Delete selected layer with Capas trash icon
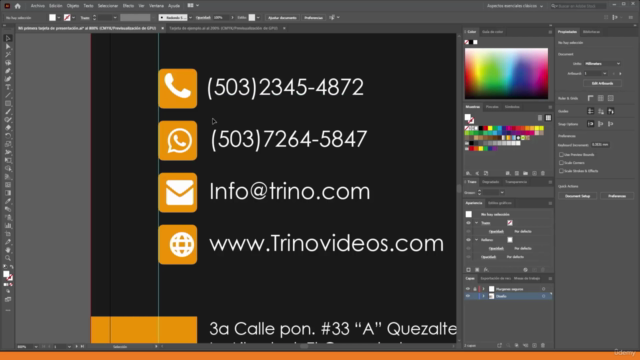640x360 pixels. [543, 345]
